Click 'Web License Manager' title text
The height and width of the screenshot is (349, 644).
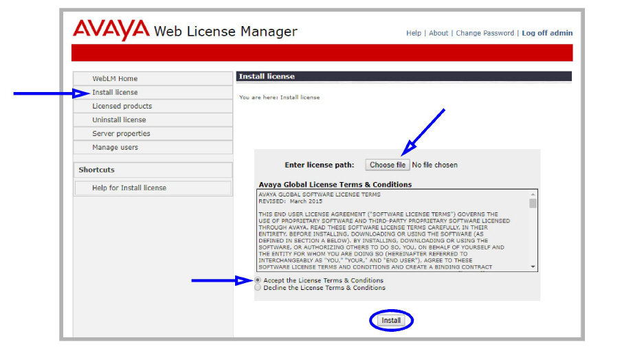click(x=225, y=31)
